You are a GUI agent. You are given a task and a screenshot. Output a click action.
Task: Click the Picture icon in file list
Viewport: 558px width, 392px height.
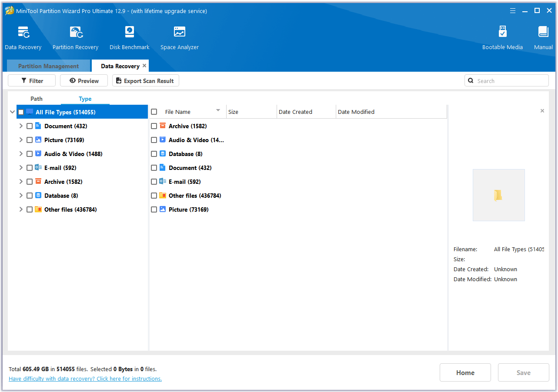coord(163,209)
